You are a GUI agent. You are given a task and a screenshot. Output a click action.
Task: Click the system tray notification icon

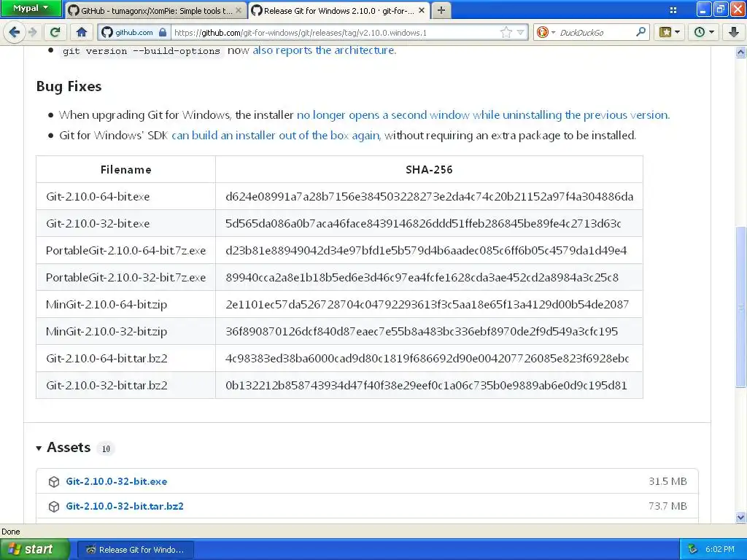[693, 550]
